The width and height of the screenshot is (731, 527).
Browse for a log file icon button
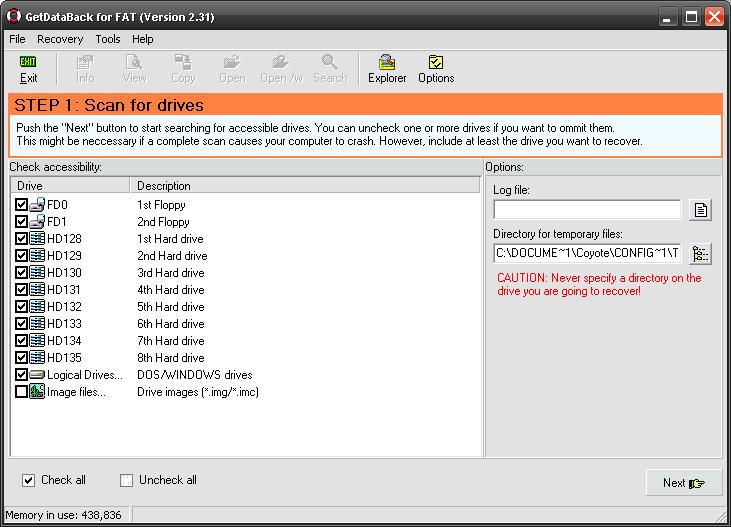click(x=700, y=210)
